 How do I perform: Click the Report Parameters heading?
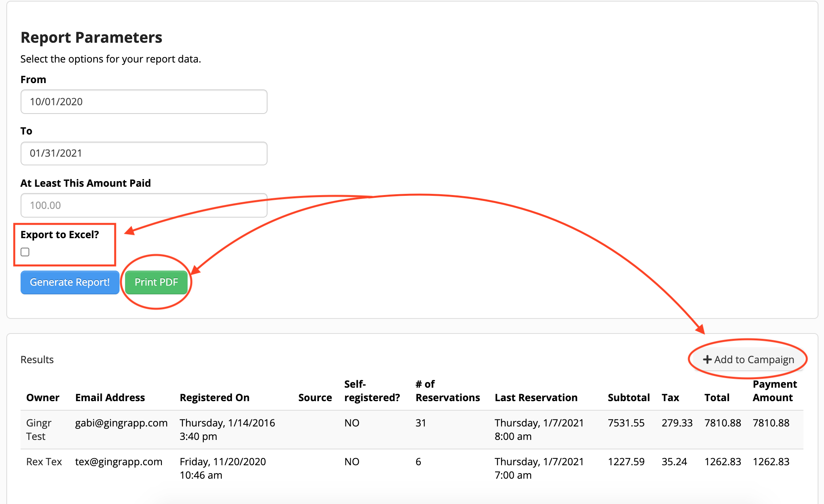[91, 38]
